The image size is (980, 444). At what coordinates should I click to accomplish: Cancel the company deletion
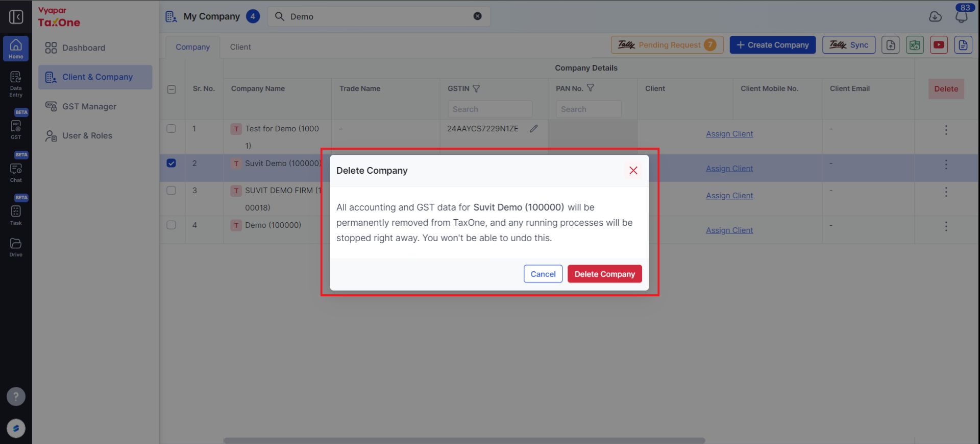tap(543, 274)
